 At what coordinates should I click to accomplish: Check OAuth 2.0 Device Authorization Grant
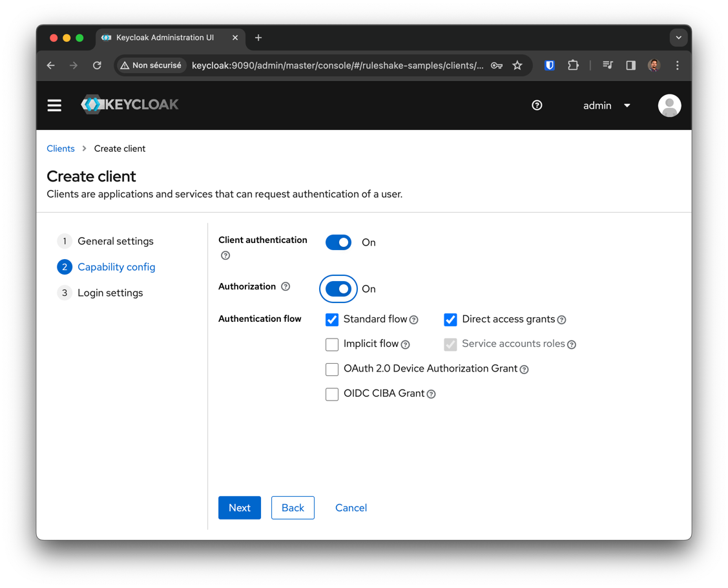[x=332, y=369]
